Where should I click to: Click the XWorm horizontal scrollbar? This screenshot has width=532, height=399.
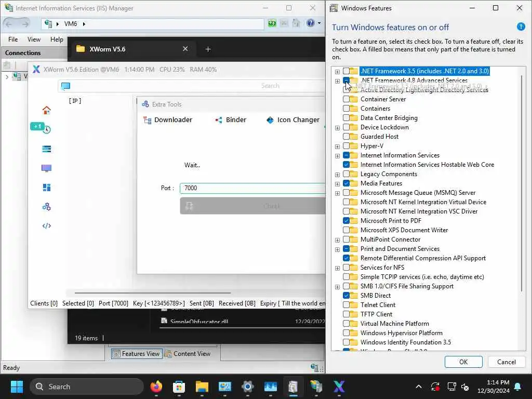pyautogui.click(x=153, y=292)
